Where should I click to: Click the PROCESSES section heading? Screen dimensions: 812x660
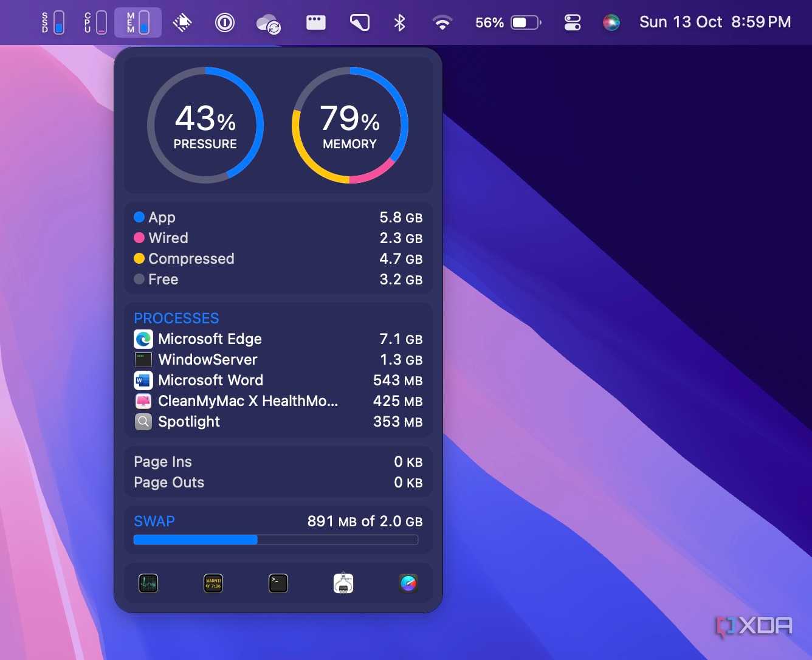pos(176,318)
